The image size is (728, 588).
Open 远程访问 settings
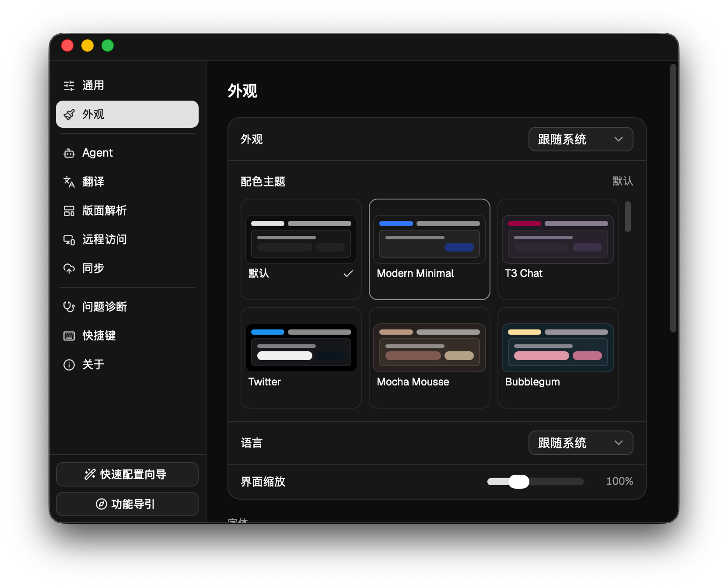(x=127, y=240)
